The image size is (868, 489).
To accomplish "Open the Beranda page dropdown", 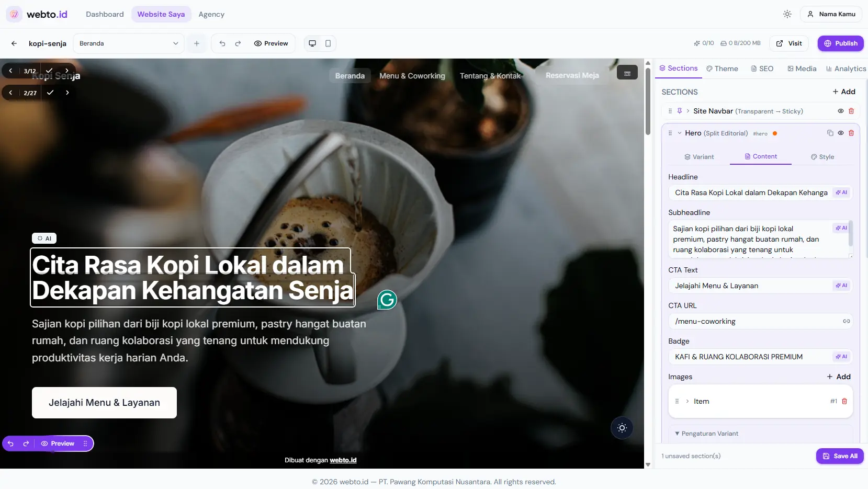I will (x=129, y=43).
